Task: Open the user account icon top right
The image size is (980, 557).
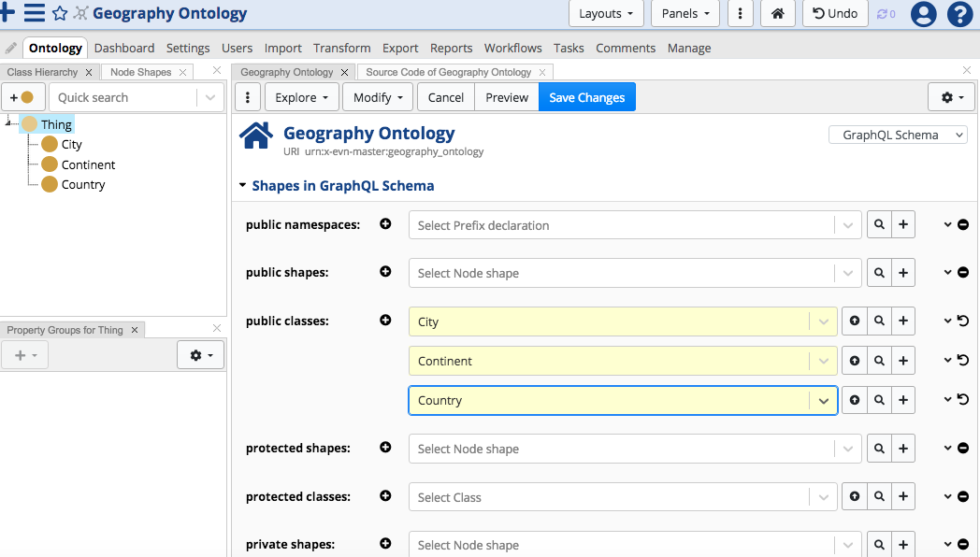Action: pos(923,14)
